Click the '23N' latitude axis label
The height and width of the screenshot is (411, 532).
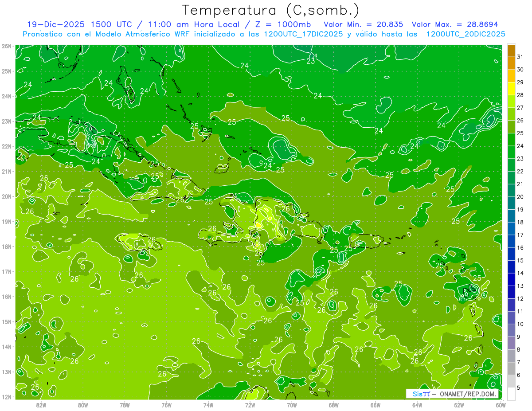tap(7, 121)
